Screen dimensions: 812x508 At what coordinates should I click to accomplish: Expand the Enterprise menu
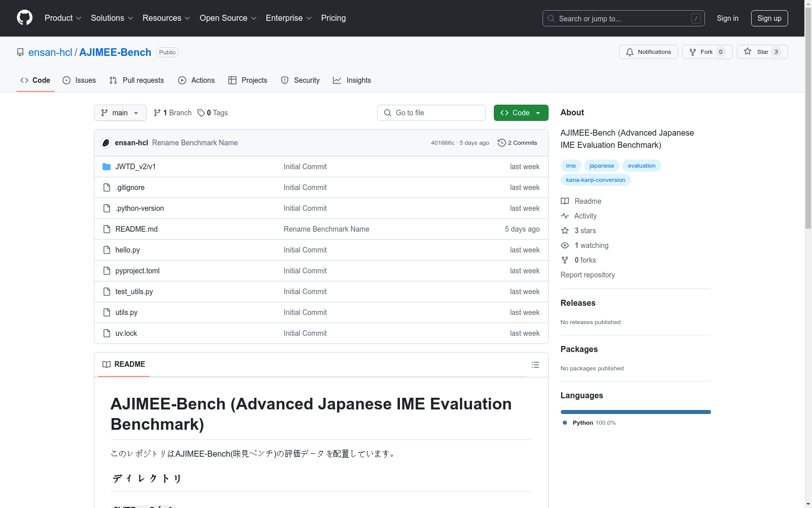click(289, 18)
